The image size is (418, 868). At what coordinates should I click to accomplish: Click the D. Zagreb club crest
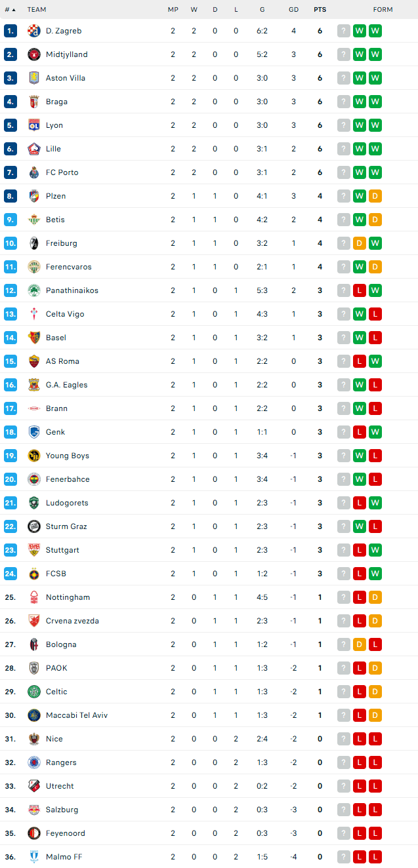(34, 31)
